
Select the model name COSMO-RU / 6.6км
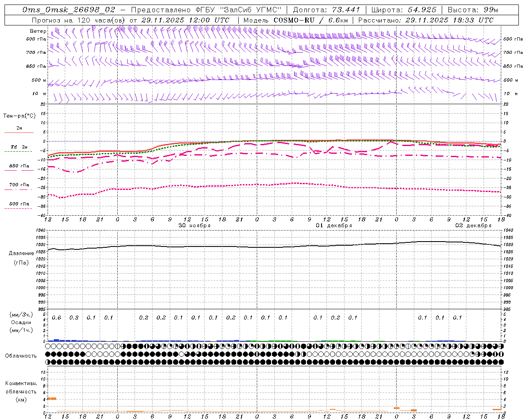[x=311, y=20]
